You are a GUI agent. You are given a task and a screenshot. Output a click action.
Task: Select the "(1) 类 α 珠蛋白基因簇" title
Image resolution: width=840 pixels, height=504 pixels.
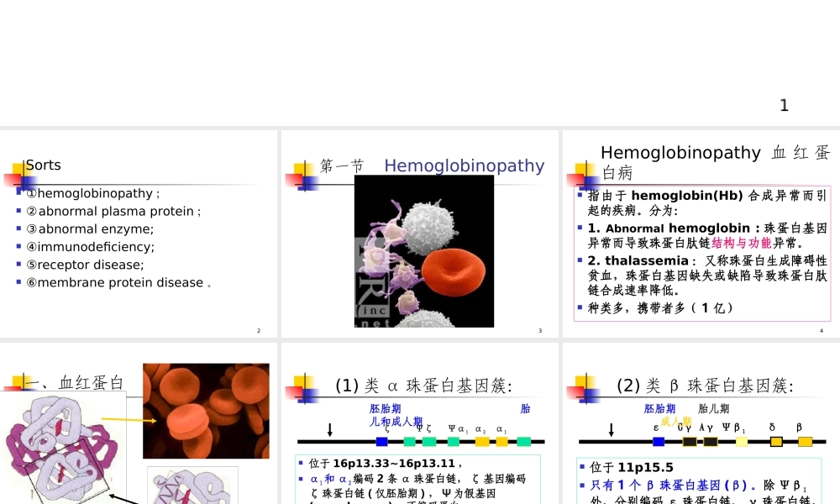click(425, 386)
